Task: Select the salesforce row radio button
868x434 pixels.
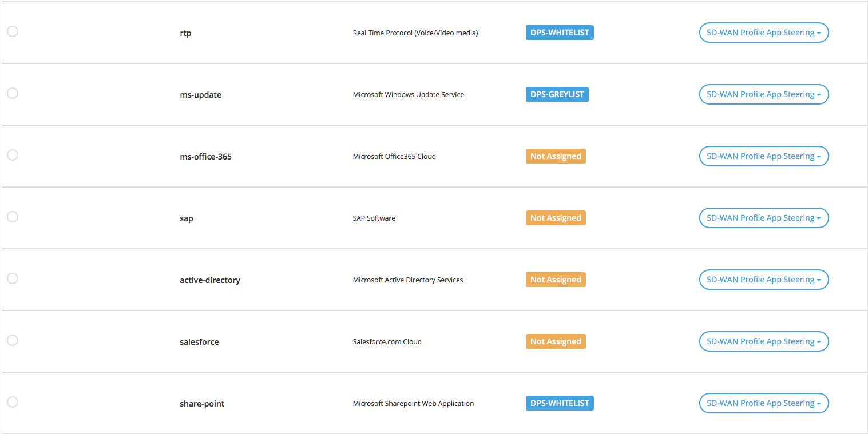Action: click(13, 340)
